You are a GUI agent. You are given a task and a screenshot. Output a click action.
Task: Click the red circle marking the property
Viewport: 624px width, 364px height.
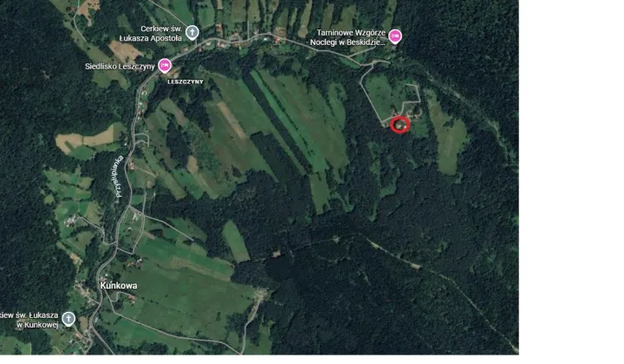(400, 125)
